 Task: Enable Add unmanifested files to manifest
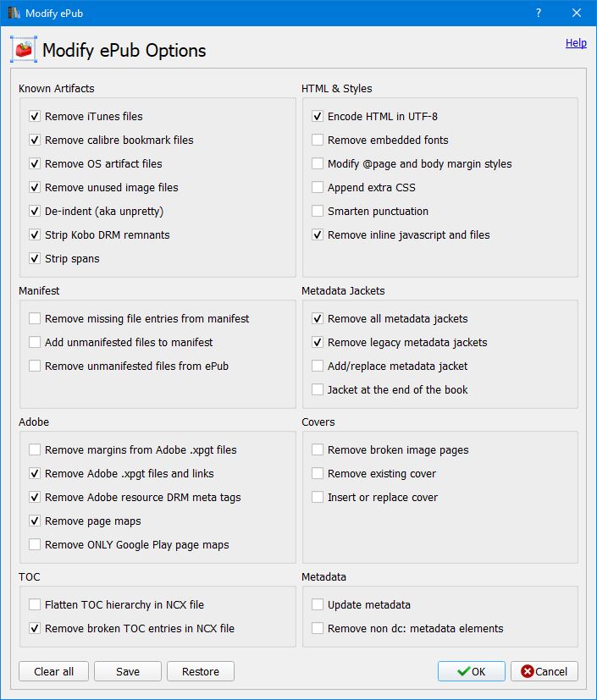pos(35,343)
